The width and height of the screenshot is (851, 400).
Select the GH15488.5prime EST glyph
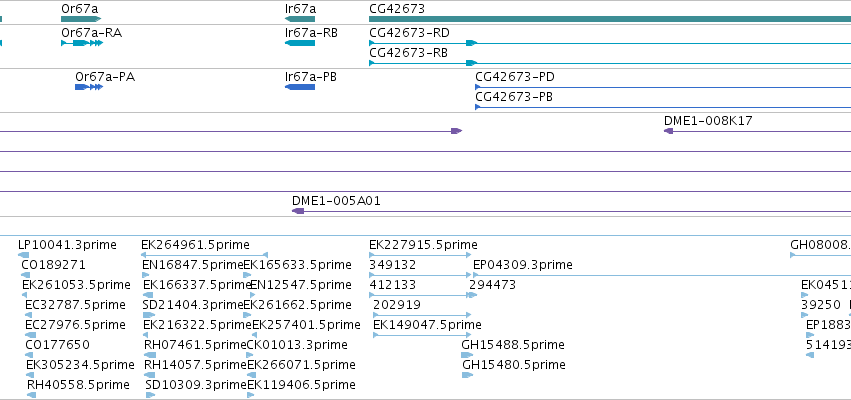(467, 355)
